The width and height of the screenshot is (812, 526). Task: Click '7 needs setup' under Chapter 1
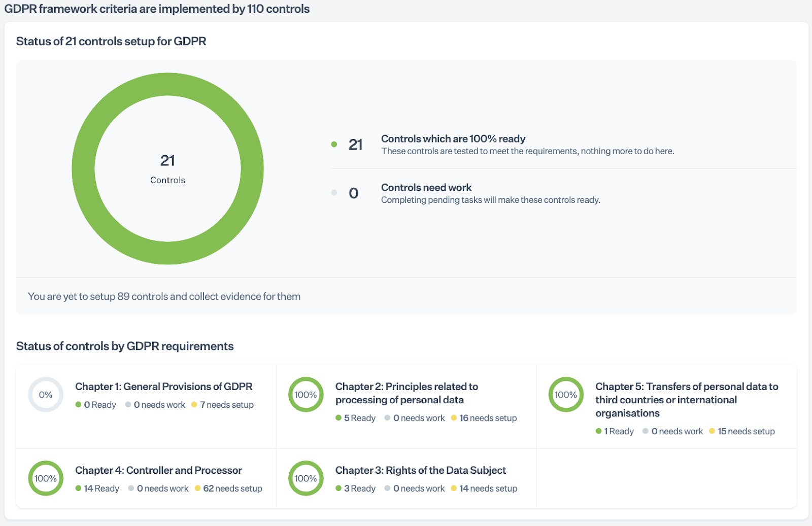[x=227, y=405]
